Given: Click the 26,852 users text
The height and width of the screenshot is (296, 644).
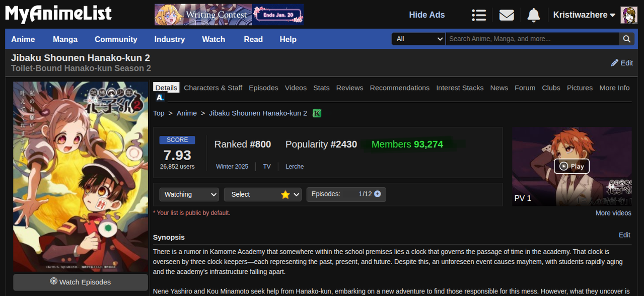Looking at the screenshot, I should 177,167.
